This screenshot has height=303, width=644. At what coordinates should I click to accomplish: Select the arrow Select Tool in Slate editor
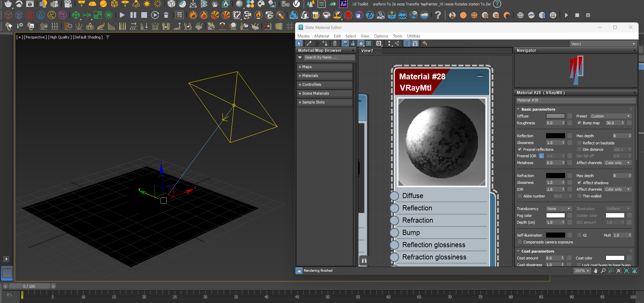click(x=299, y=43)
